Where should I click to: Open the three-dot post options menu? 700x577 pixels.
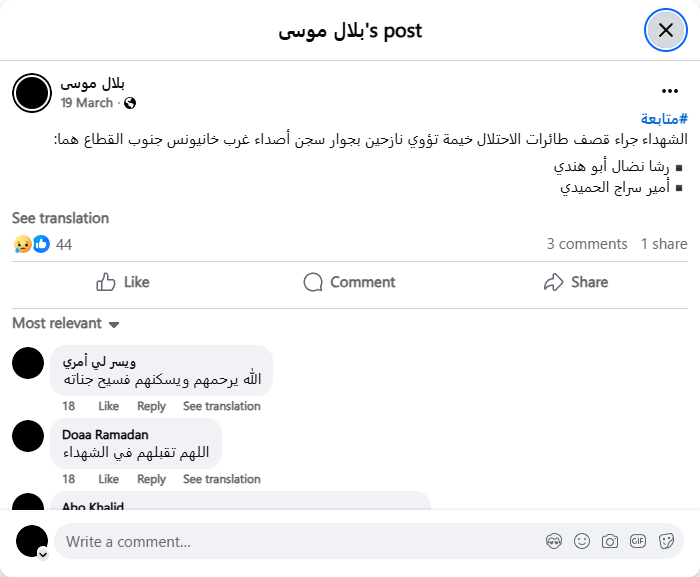click(x=670, y=91)
